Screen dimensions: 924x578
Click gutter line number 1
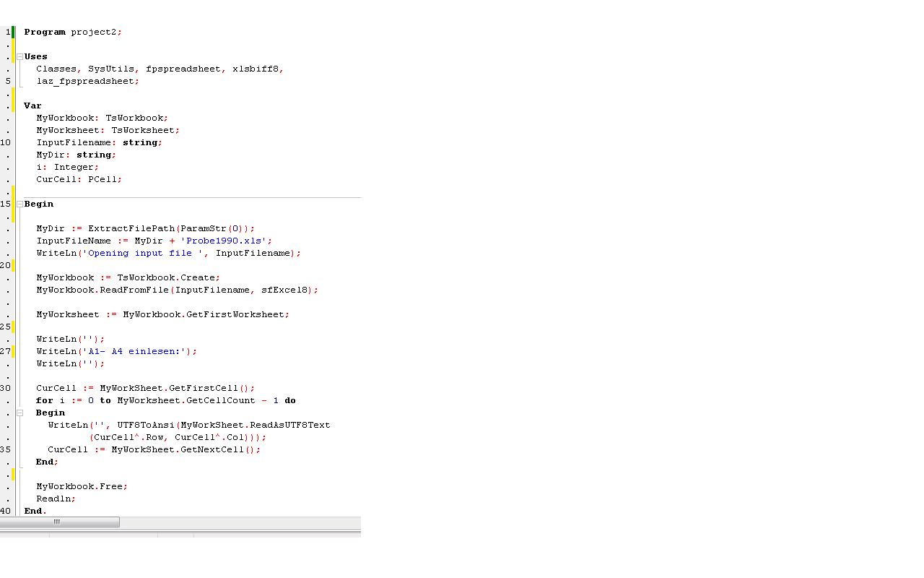(7, 32)
